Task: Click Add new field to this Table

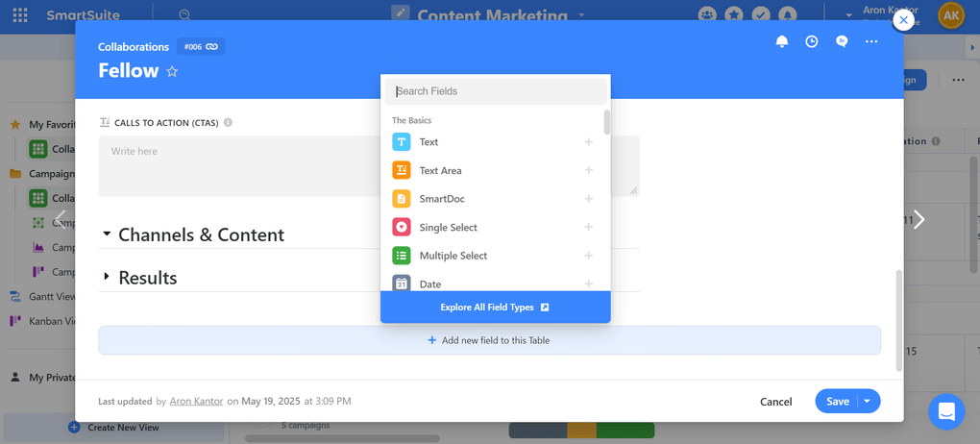Action: pyautogui.click(x=489, y=340)
